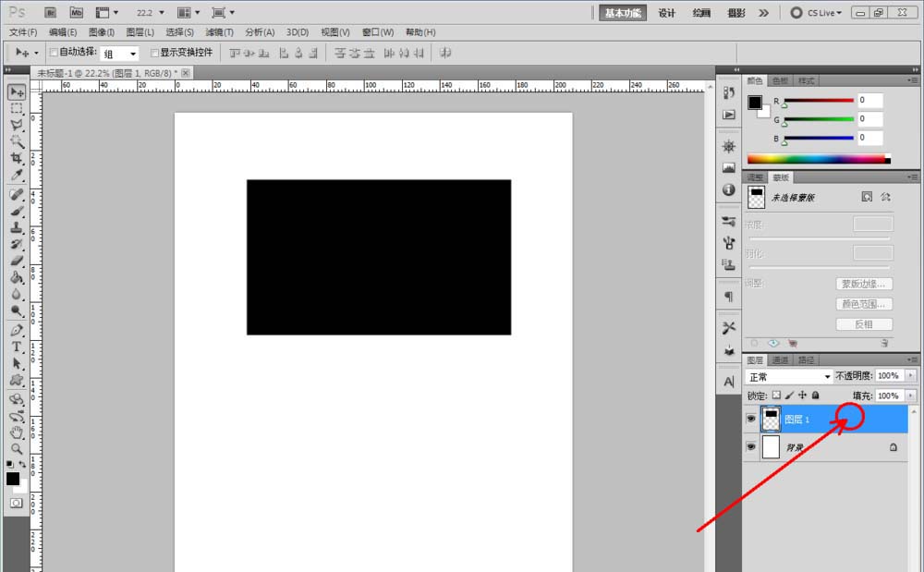
Task: Toggle lock position
Action: [x=803, y=396]
